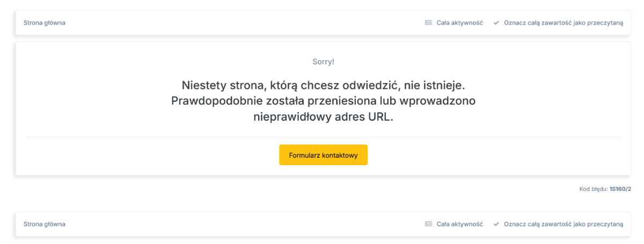
Task: Click the error code 1S160/2
Action: (620, 189)
